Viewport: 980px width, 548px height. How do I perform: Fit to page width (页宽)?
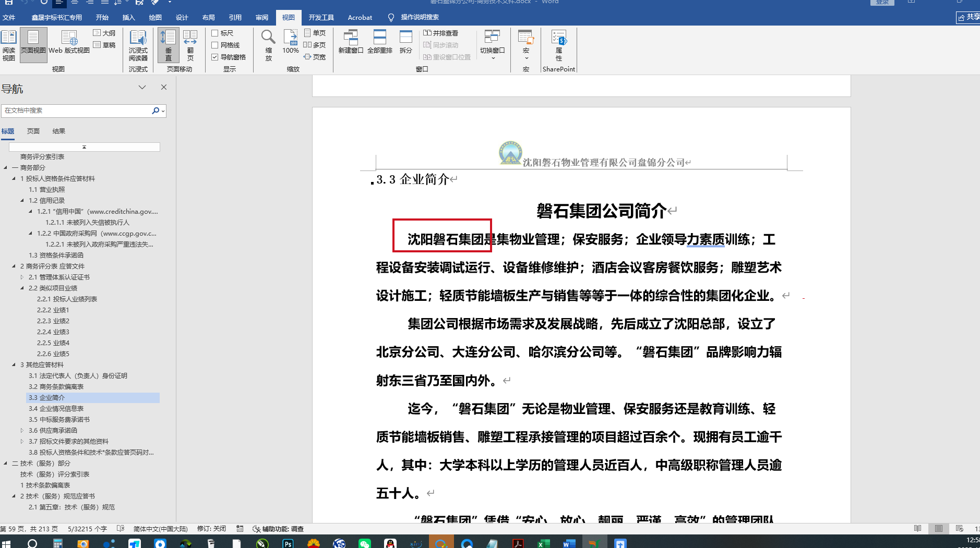pos(315,57)
